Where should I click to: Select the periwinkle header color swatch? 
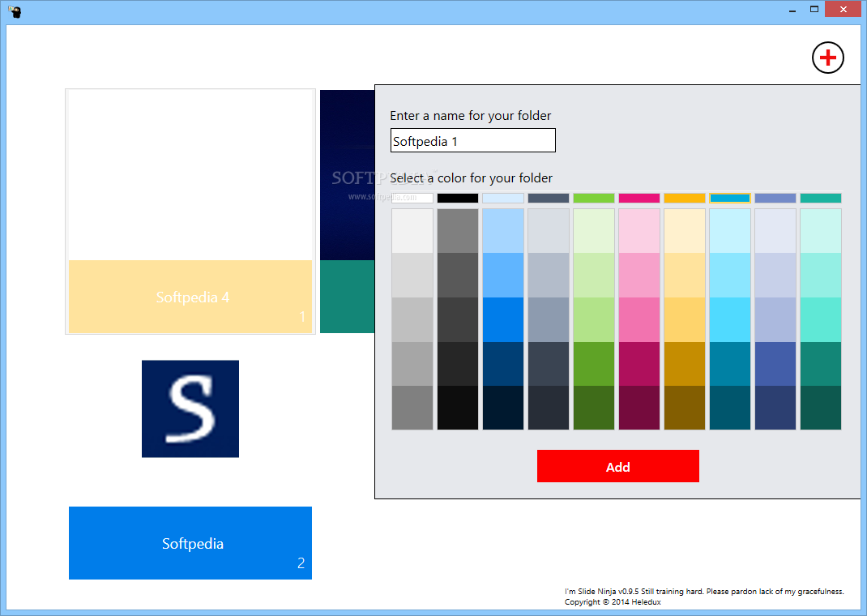pos(775,198)
